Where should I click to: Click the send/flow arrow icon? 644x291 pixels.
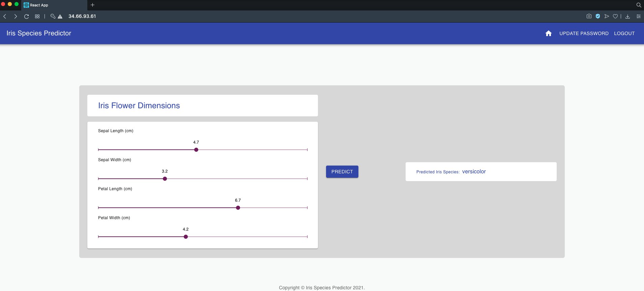pos(607,16)
